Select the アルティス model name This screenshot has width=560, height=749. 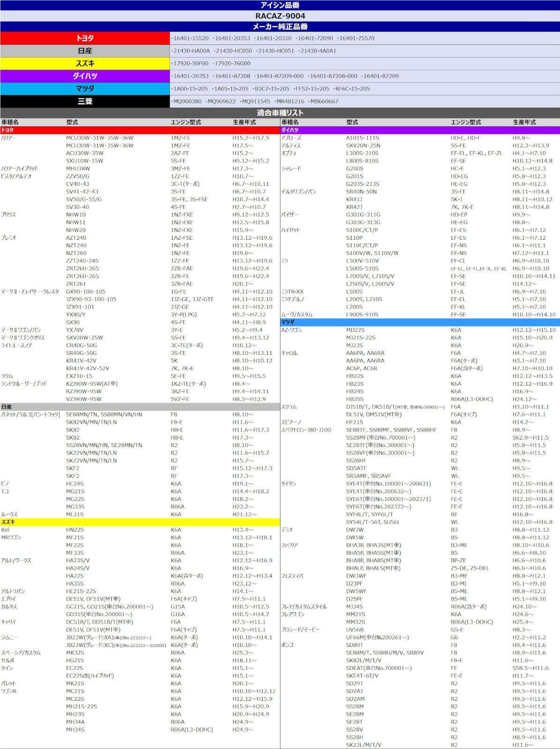coord(291,146)
